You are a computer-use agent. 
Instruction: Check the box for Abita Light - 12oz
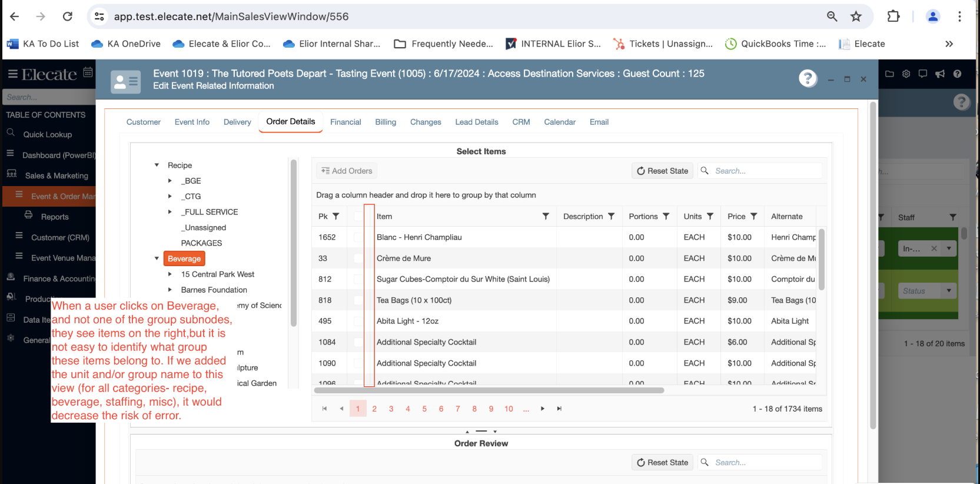(x=358, y=321)
